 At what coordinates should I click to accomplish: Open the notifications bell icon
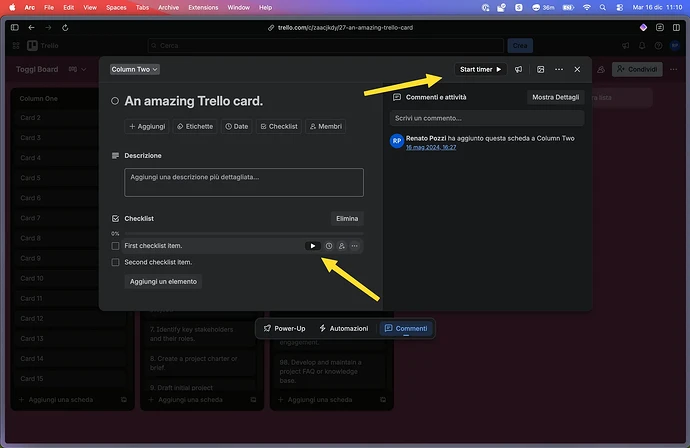(642, 46)
